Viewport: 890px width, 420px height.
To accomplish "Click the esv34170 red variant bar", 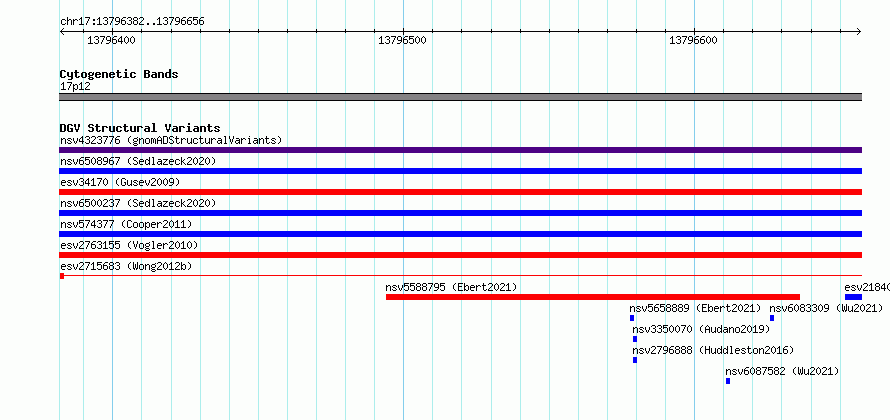I will point(460,192).
